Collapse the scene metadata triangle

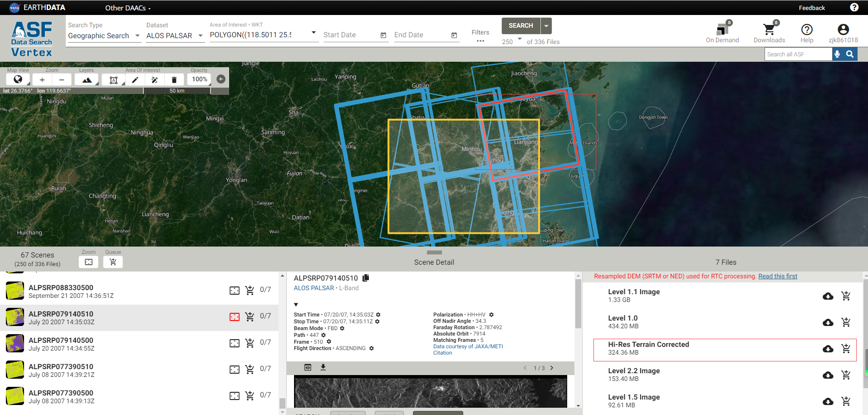296,305
